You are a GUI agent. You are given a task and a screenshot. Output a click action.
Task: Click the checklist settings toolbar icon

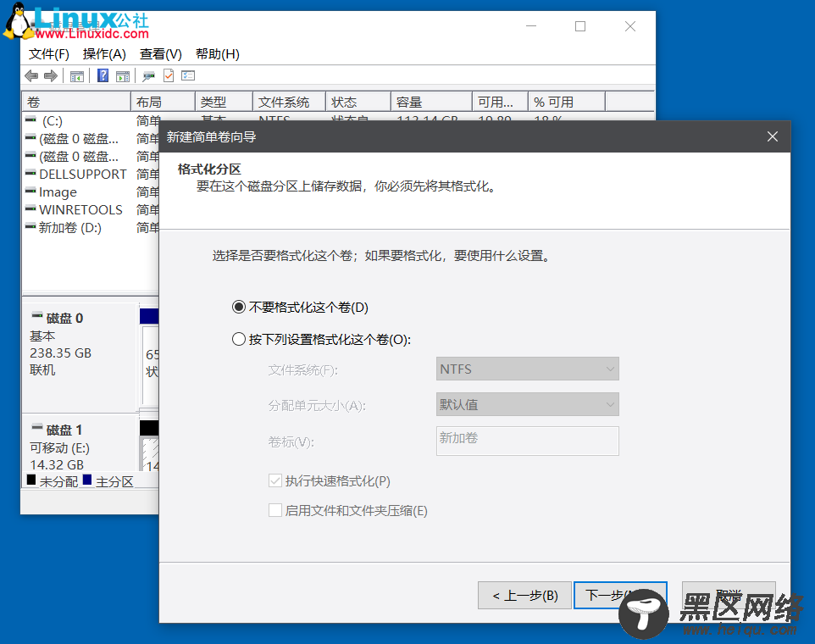point(187,76)
